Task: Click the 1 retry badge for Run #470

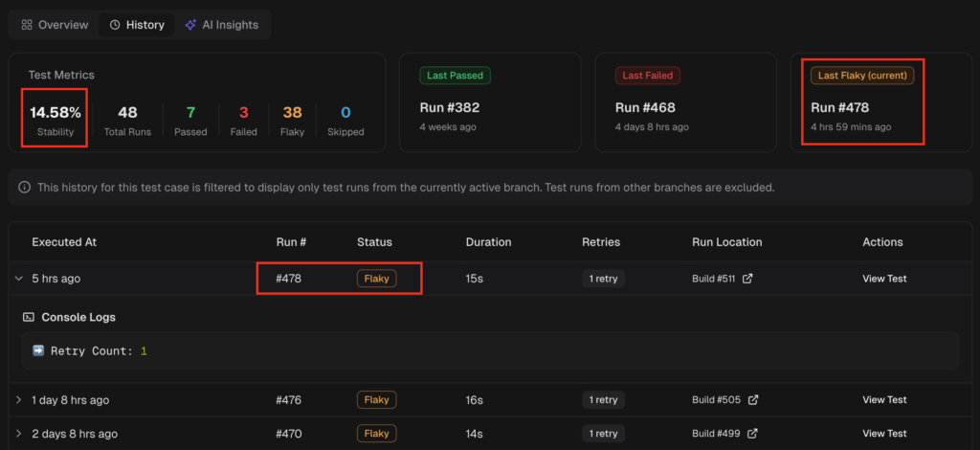Action: [603, 434]
